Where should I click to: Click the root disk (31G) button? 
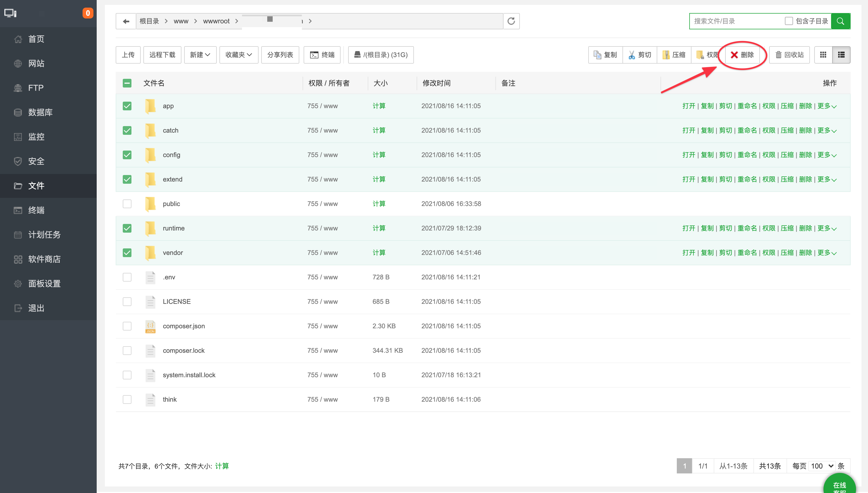[380, 55]
